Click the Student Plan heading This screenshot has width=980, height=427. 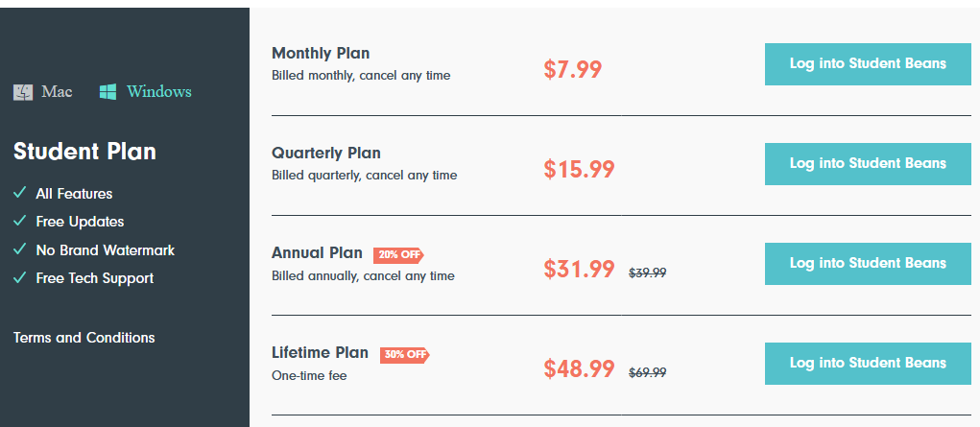(84, 152)
